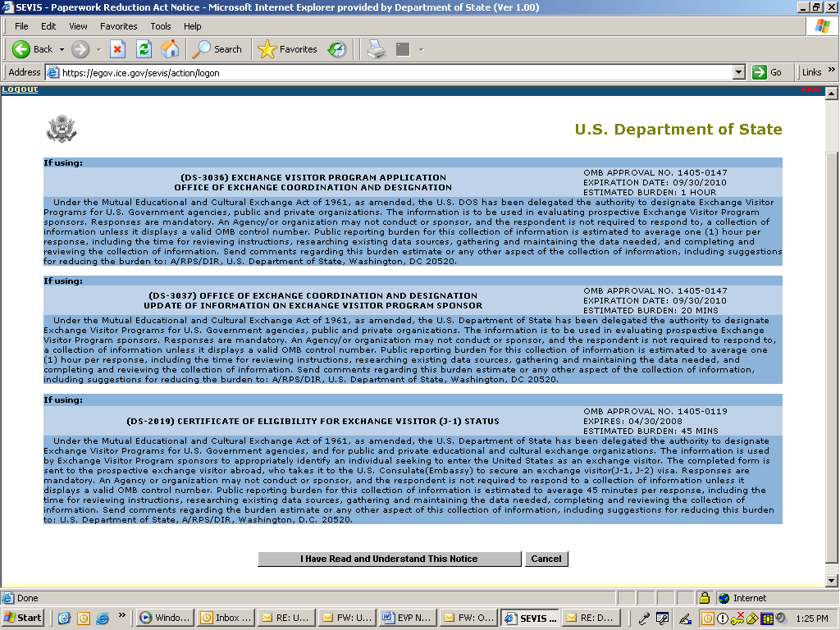Open the Favorites star panel
This screenshot has width=840, height=630.
coord(287,49)
